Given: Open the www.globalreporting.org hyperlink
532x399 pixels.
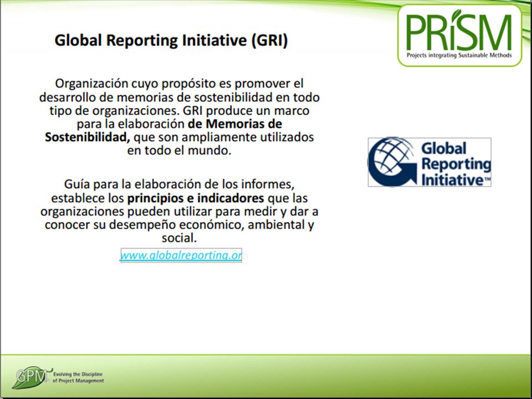Looking at the screenshot, I should click(x=181, y=255).
